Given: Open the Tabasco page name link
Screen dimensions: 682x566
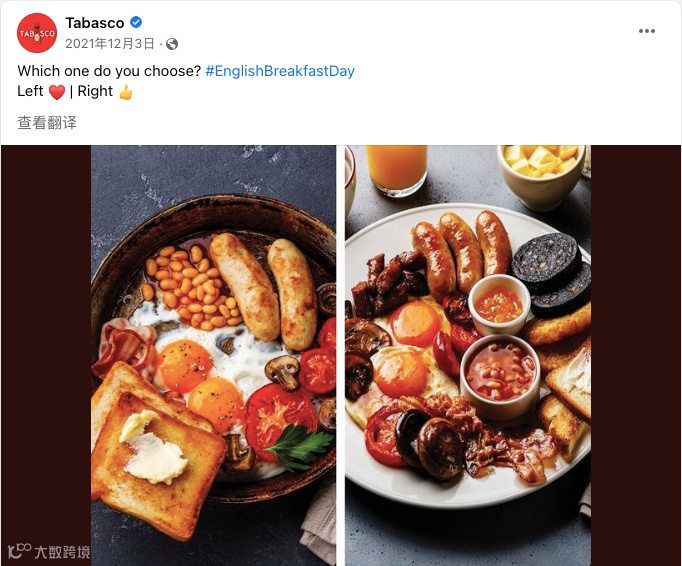Looking at the screenshot, I should pos(96,23).
